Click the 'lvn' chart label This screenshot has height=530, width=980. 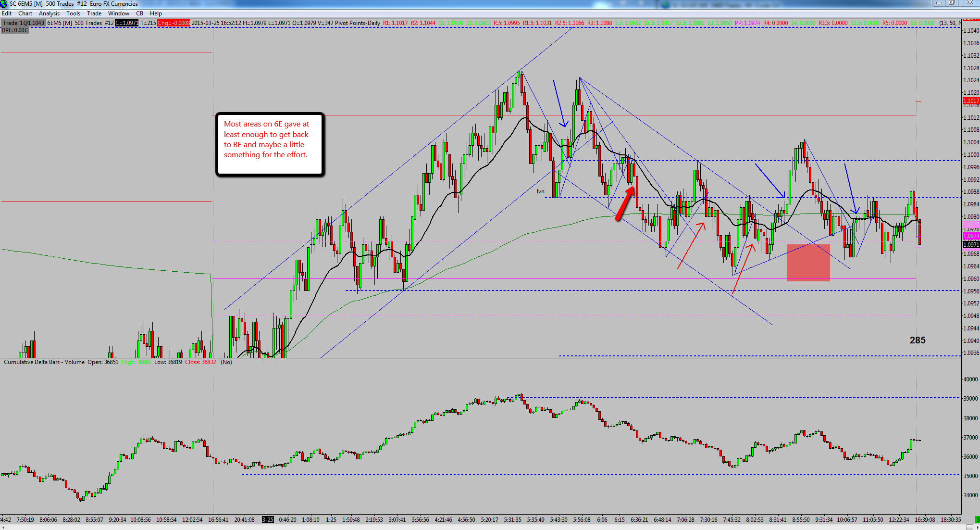click(x=541, y=191)
